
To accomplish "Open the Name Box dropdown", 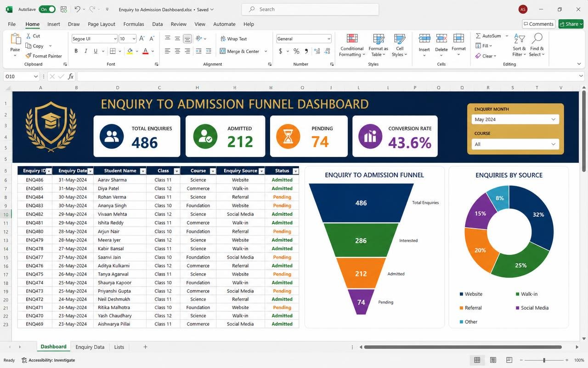I will pyautogui.click(x=36, y=76).
